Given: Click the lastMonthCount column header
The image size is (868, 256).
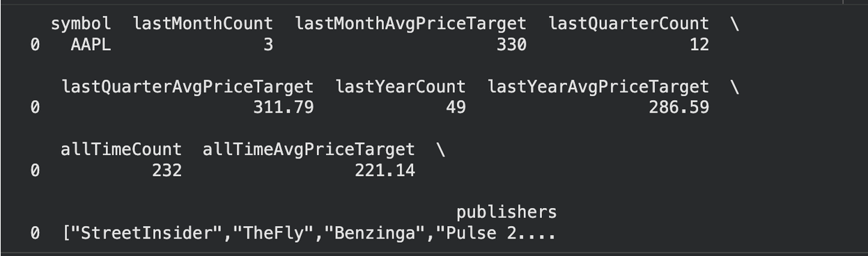Looking at the screenshot, I should (x=203, y=24).
